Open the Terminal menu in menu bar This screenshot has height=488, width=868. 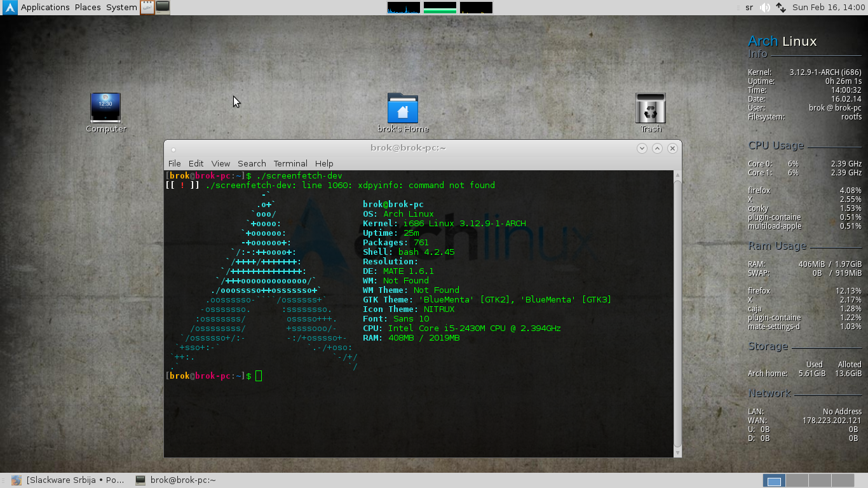290,163
